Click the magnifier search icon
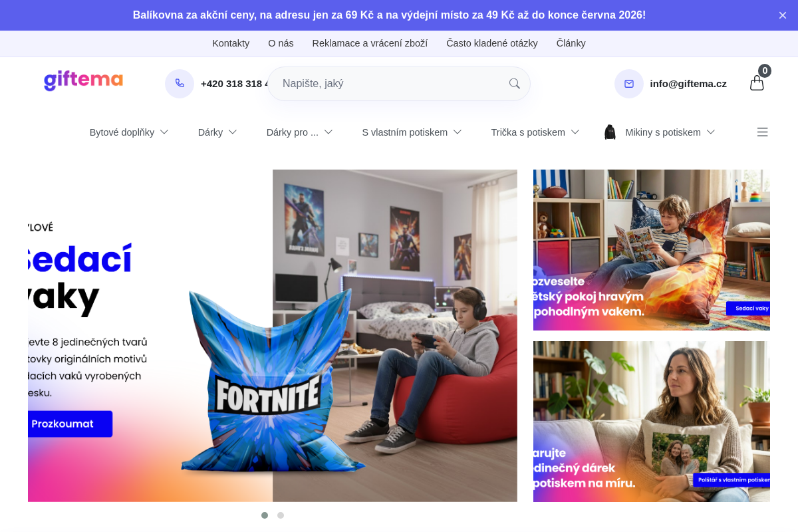The width and height of the screenshot is (798, 532). 514,84
